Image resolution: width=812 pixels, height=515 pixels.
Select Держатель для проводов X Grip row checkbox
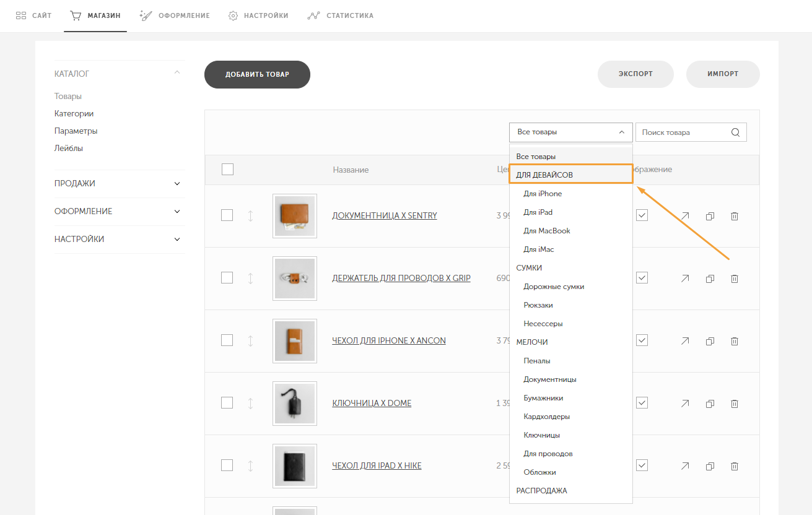pyautogui.click(x=227, y=278)
